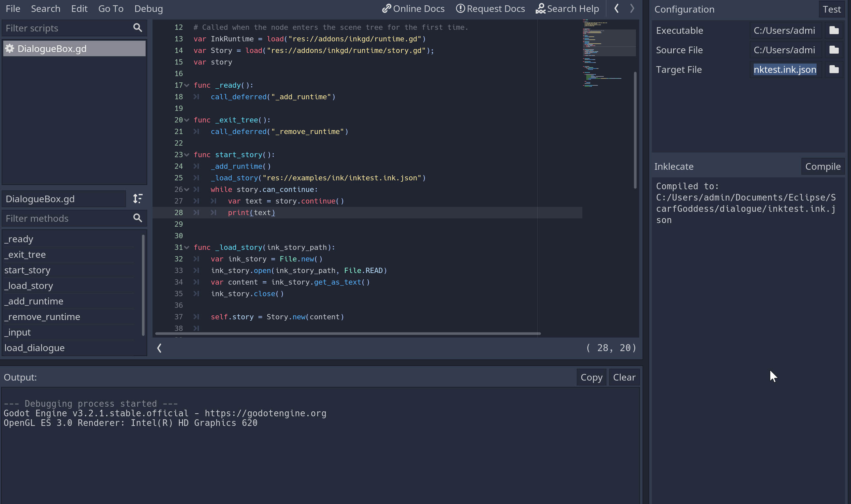This screenshot has width=851, height=504.
Task: Click the Filter methods search icon
Action: [138, 218]
